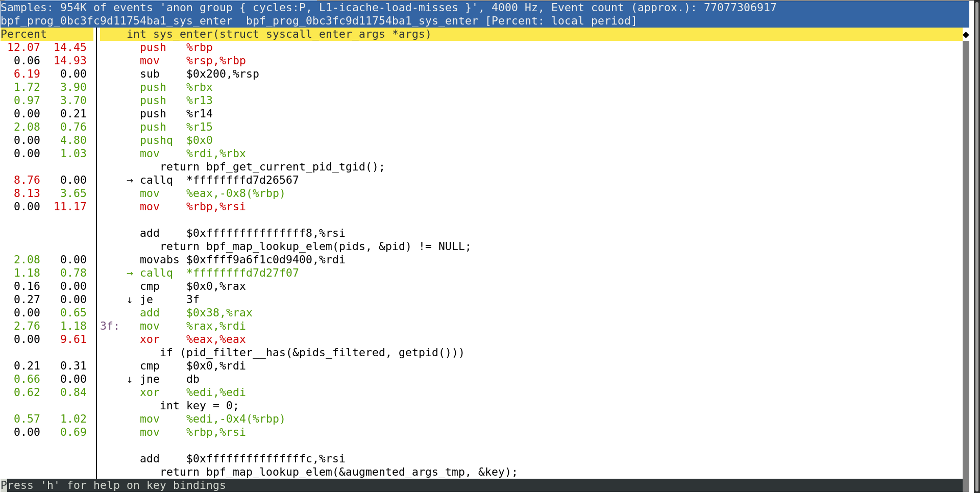The height and width of the screenshot is (493, 980).
Task: Click the help key bindings status bar
Action: tap(113, 485)
